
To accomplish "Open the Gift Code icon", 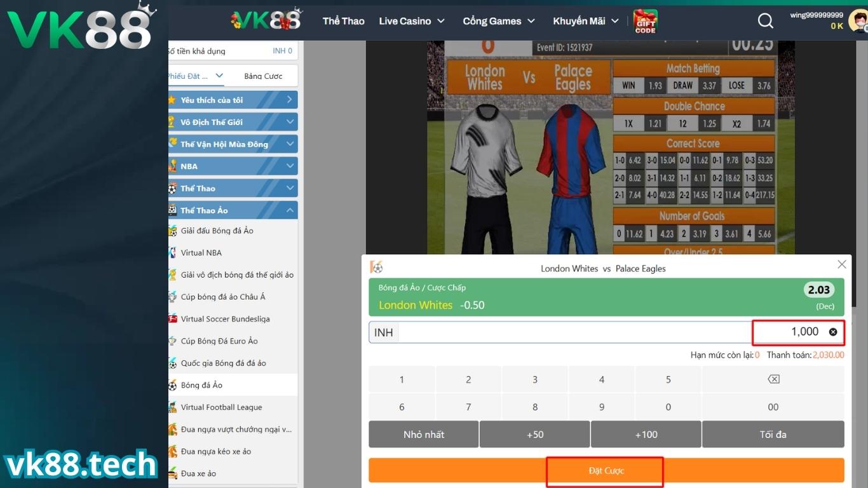I will 645,21.
